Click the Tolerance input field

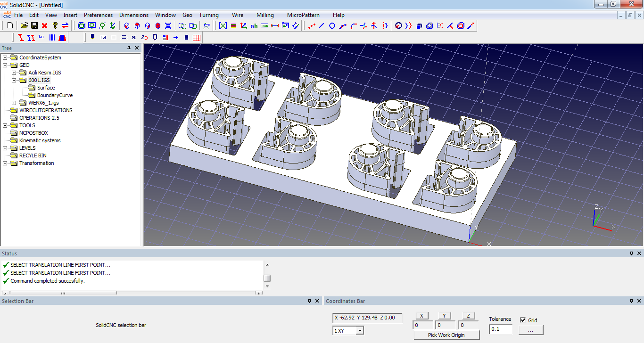500,329
